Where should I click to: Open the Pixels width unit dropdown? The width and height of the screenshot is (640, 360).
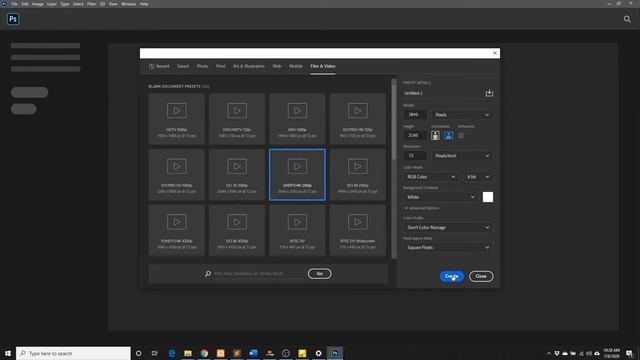point(462,115)
